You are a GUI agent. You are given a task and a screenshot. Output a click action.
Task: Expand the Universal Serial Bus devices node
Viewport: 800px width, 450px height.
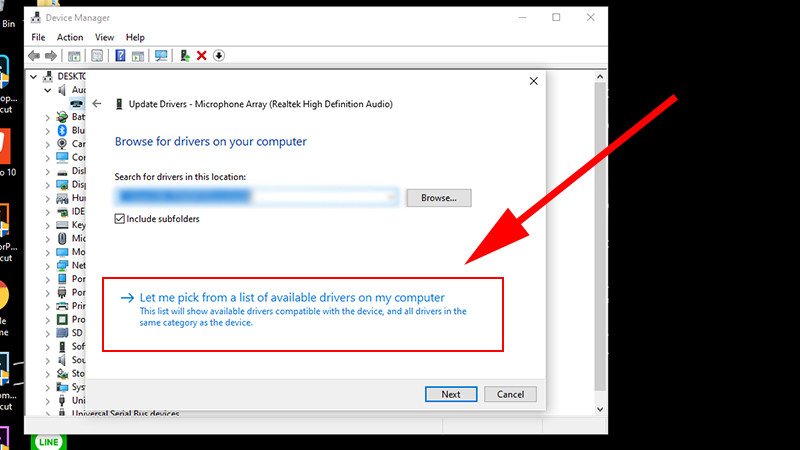click(47, 413)
